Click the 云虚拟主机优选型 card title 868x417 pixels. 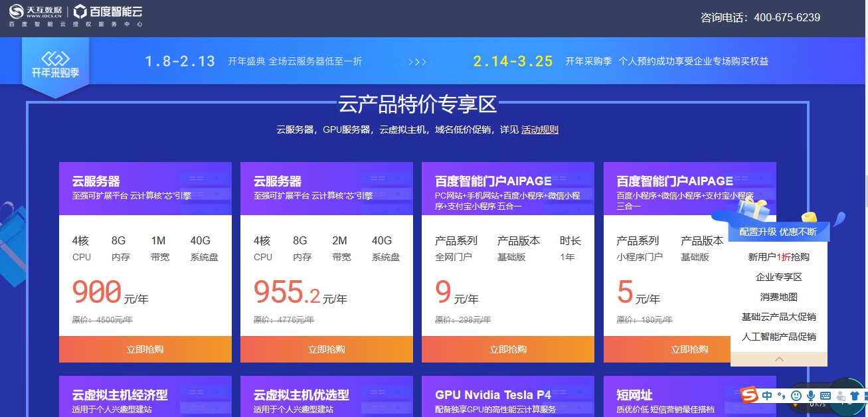[x=302, y=395]
